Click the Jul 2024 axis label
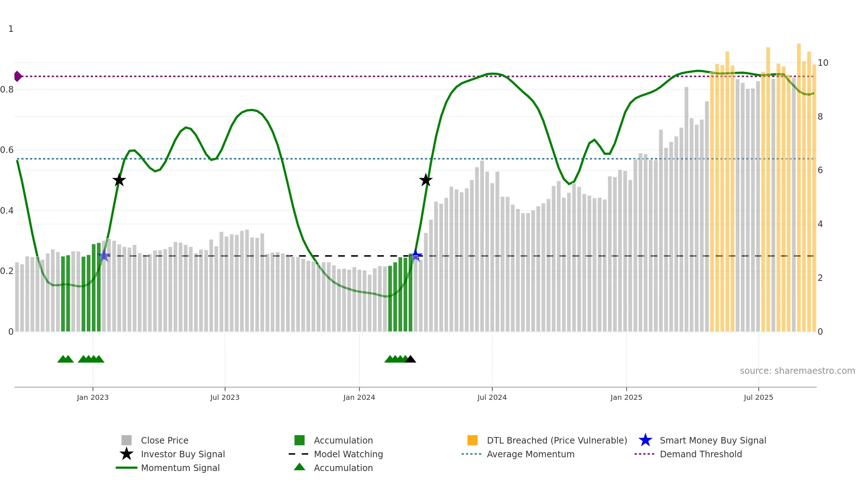This screenshot has height=488, width=868. pyautogui.click(x=492, y=397)
